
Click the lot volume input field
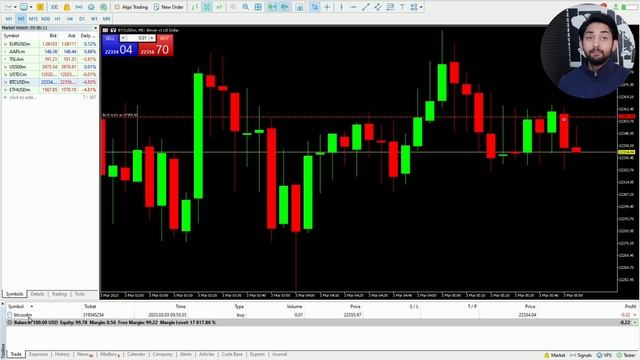coord(138,38)
